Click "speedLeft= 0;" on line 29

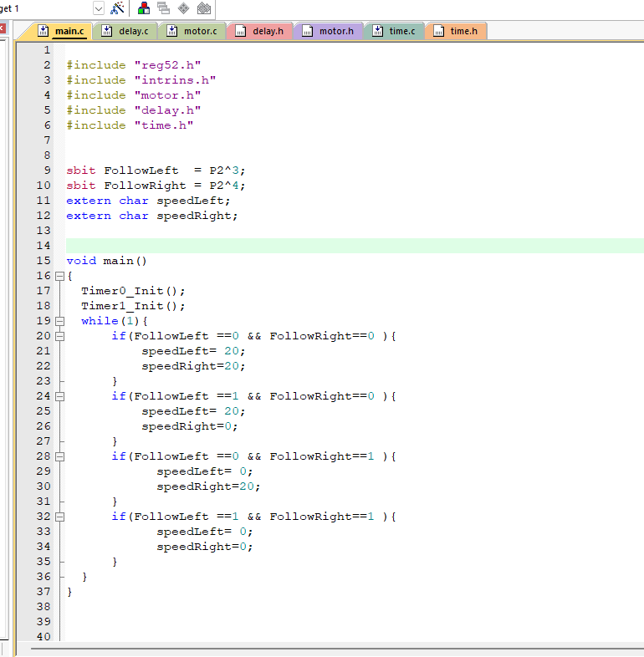205,471
